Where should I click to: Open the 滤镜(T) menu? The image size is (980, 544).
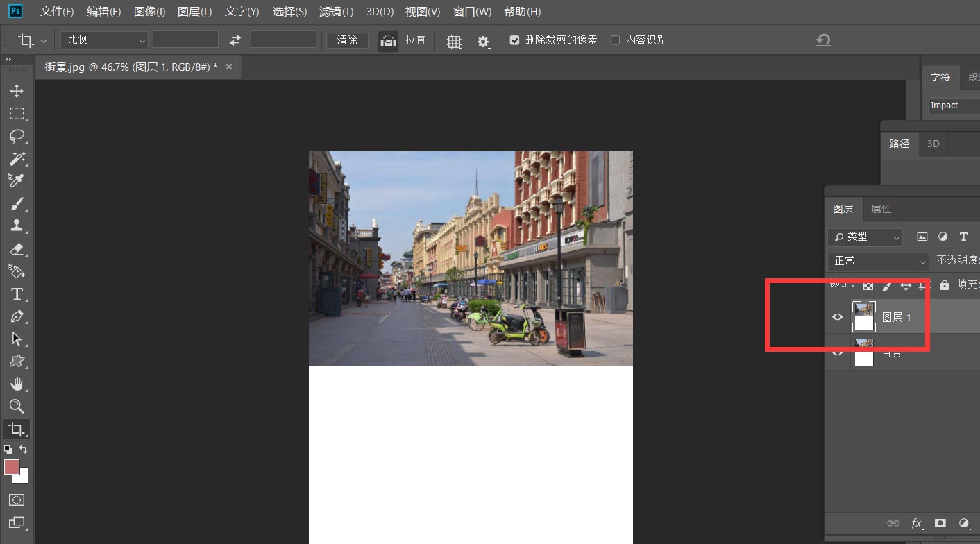tap(336, 12)
